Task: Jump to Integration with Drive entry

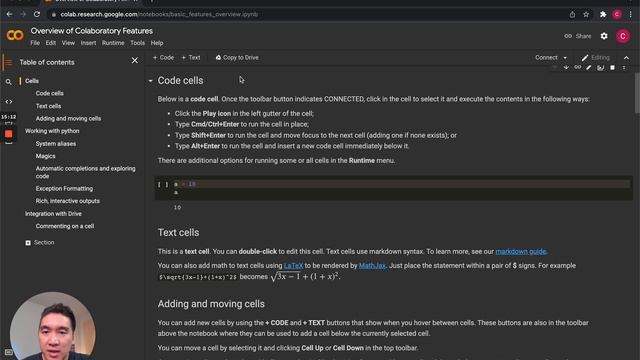Action: click(53, 214)
